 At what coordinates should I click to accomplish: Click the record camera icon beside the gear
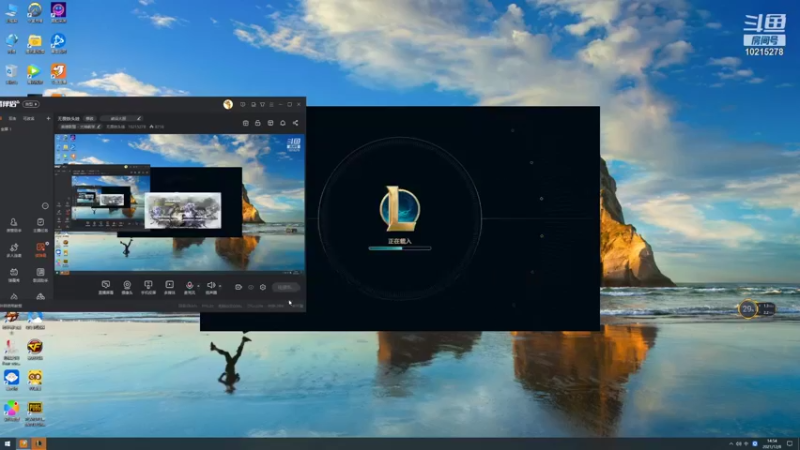tap(238, 287)
